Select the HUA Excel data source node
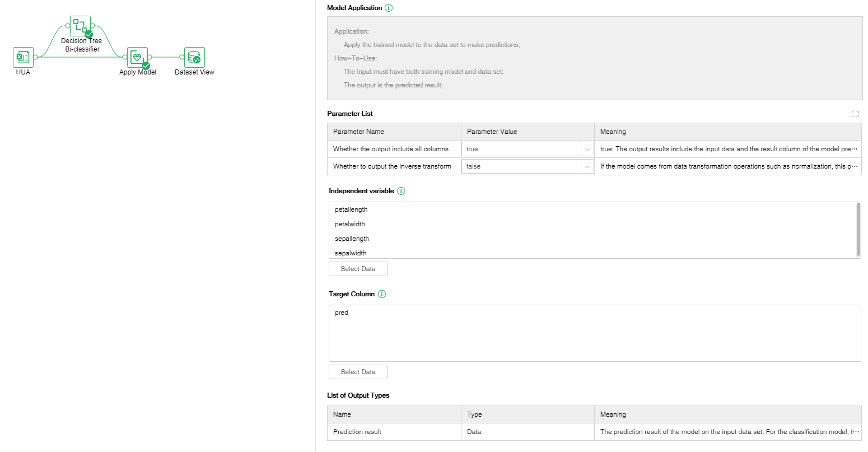The height and width of the screenshot is (452, 868). (23, 57)
